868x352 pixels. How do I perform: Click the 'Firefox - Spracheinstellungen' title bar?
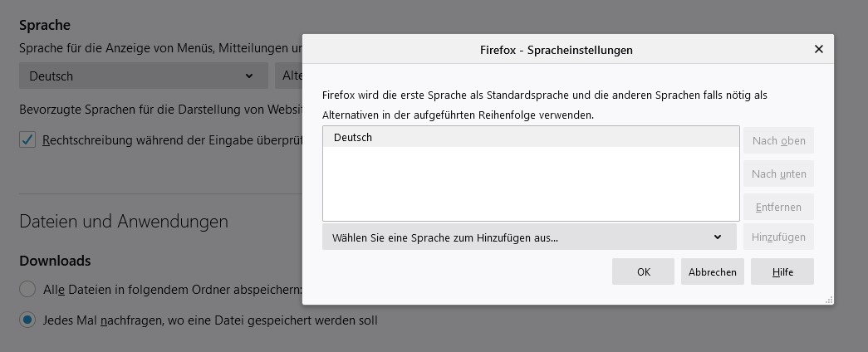coord(556,50)
